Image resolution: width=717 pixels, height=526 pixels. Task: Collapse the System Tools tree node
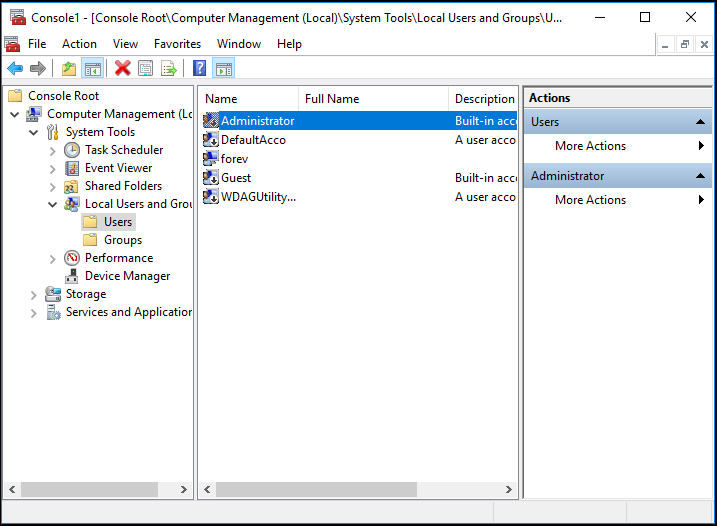(x=34, y=133)
